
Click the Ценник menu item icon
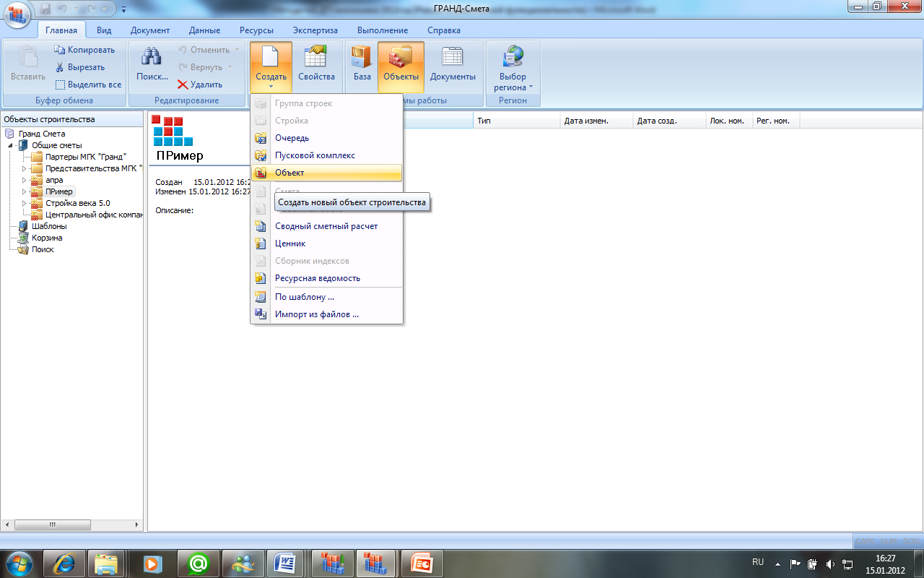(261, 243)
